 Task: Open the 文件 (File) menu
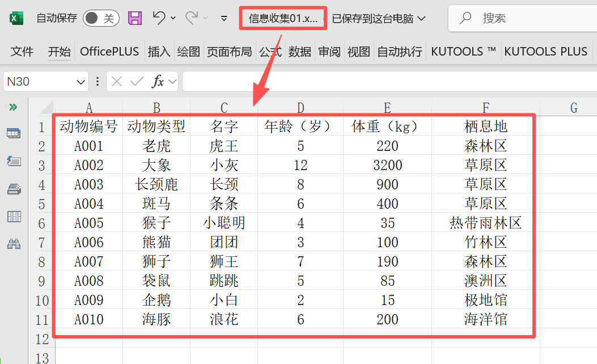[x=22, y=51]
